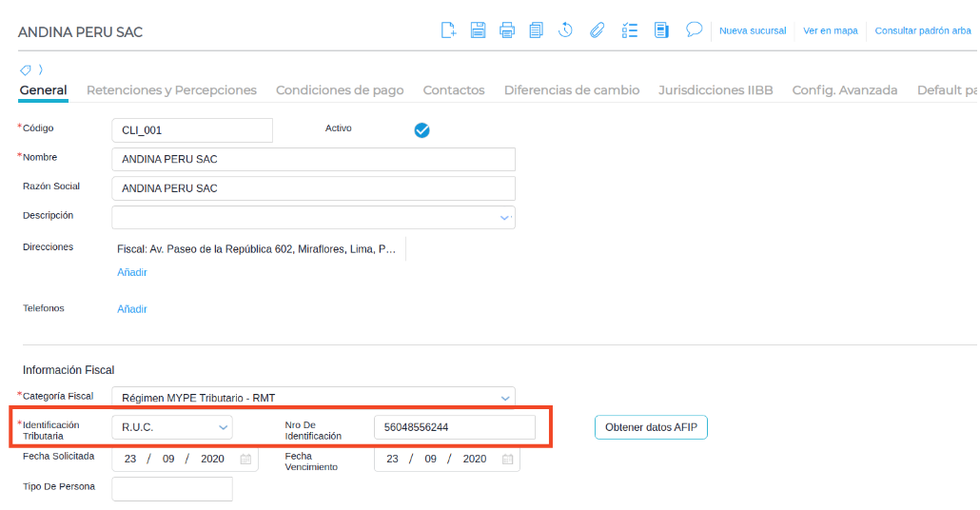This screenshot has width=980, height=510.
Task: Click the copy document icon
Action: point(537,30)
